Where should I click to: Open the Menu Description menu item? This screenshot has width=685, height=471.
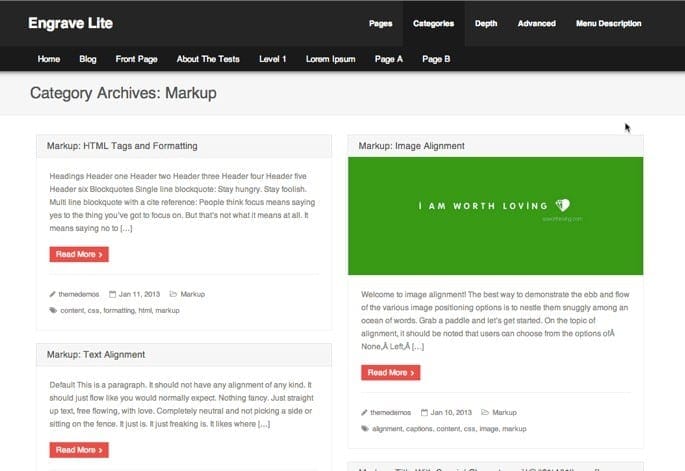click(609, 24)
